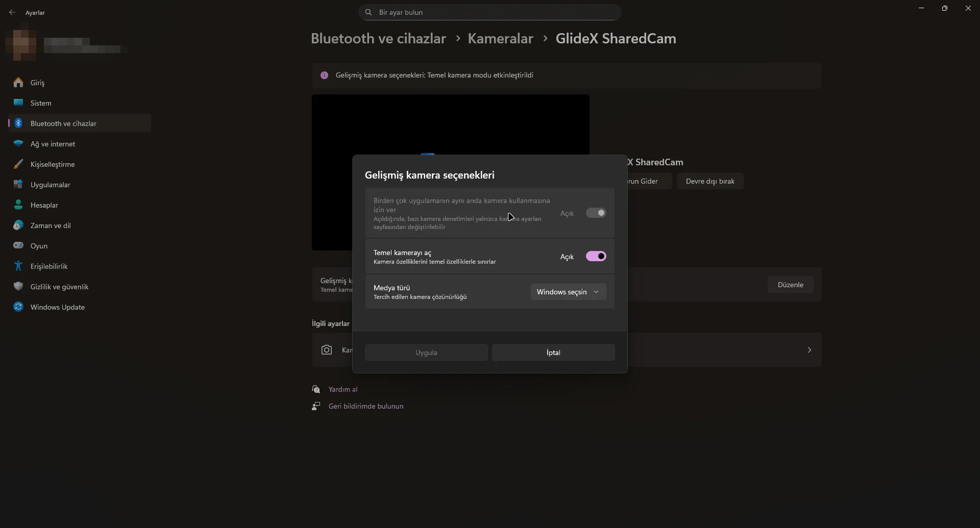Apply changes with the Uygula button

click(x=426, y=353)
